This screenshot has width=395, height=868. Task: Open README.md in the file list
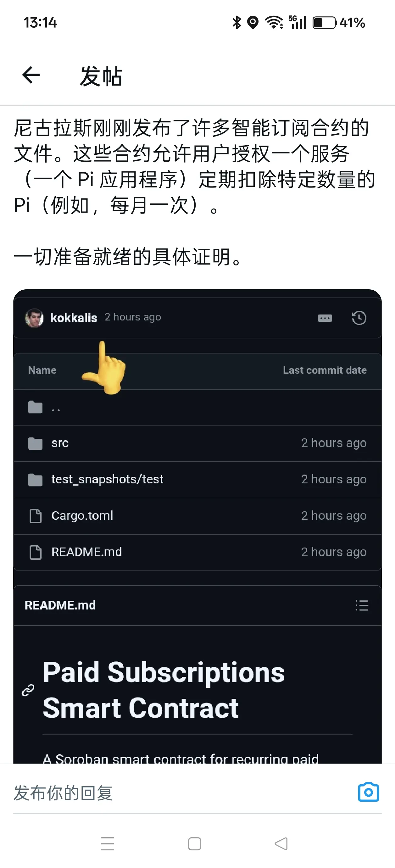coord(86,552)
